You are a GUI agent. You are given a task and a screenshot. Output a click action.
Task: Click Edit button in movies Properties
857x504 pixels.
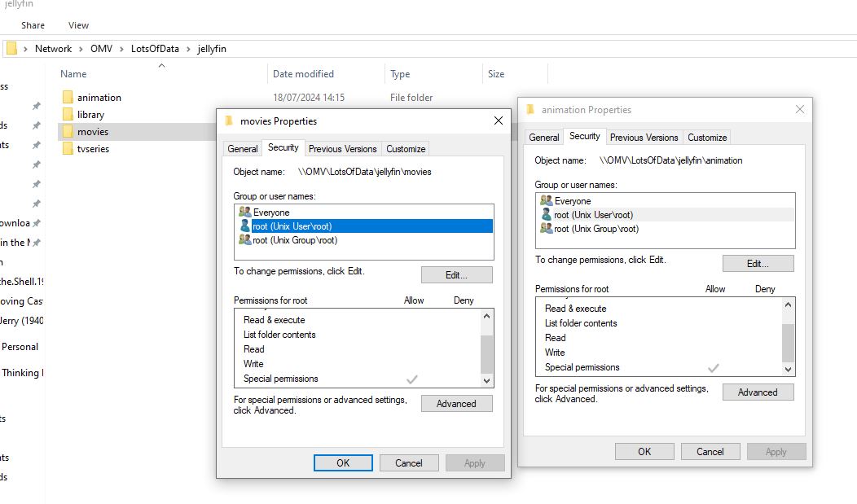(456, 275)
